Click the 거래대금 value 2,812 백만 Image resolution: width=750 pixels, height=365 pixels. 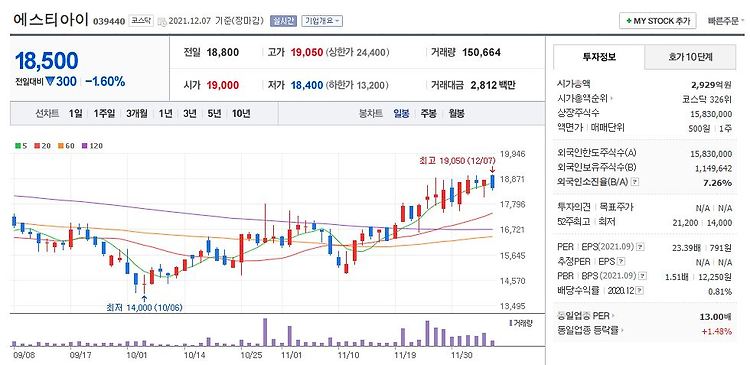493,86
